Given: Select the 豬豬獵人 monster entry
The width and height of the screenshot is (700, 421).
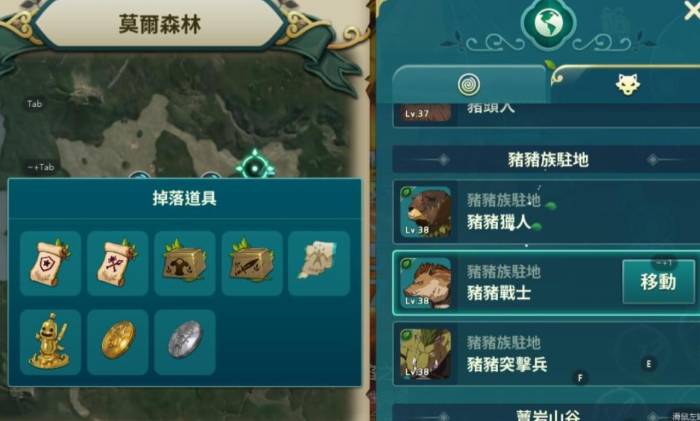Looking at the screenshot, I should (x=546, y=212).
